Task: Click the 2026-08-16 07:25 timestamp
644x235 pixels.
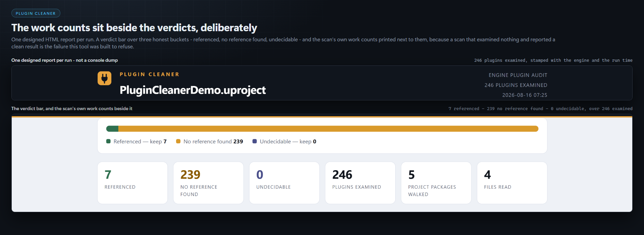Action: (525, 95)
